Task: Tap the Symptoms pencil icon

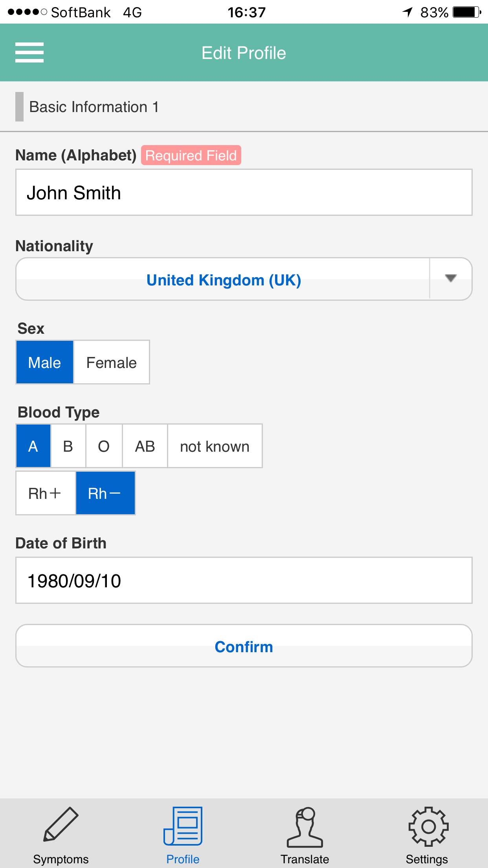Action: tap(61, 824)
